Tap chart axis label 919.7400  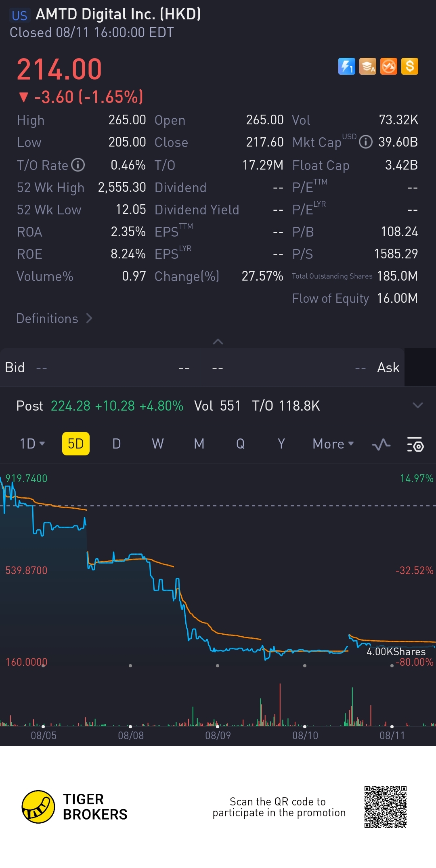(x=26, y=478)
